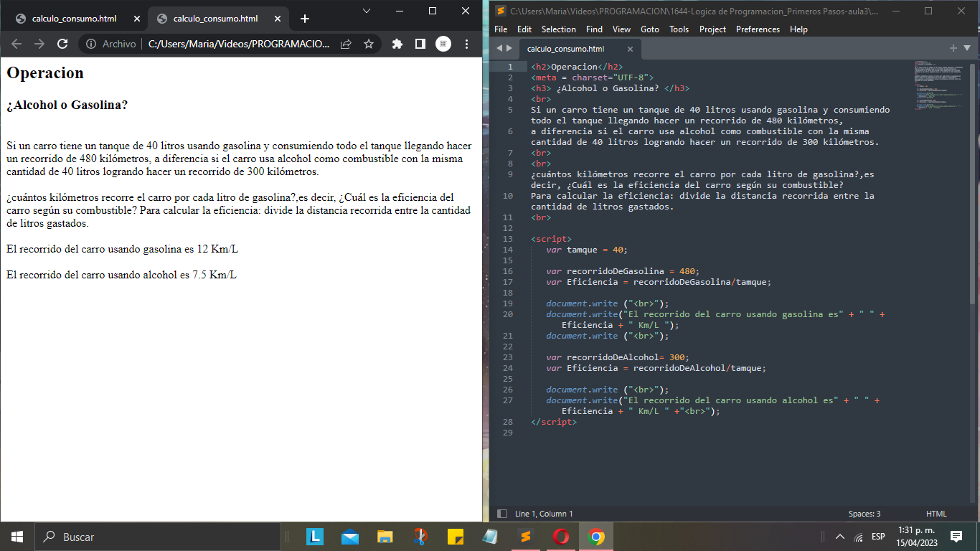The image size is (980, 551).
Task: Click line number 13 in Sublime gutter
Action: [508, 239]
